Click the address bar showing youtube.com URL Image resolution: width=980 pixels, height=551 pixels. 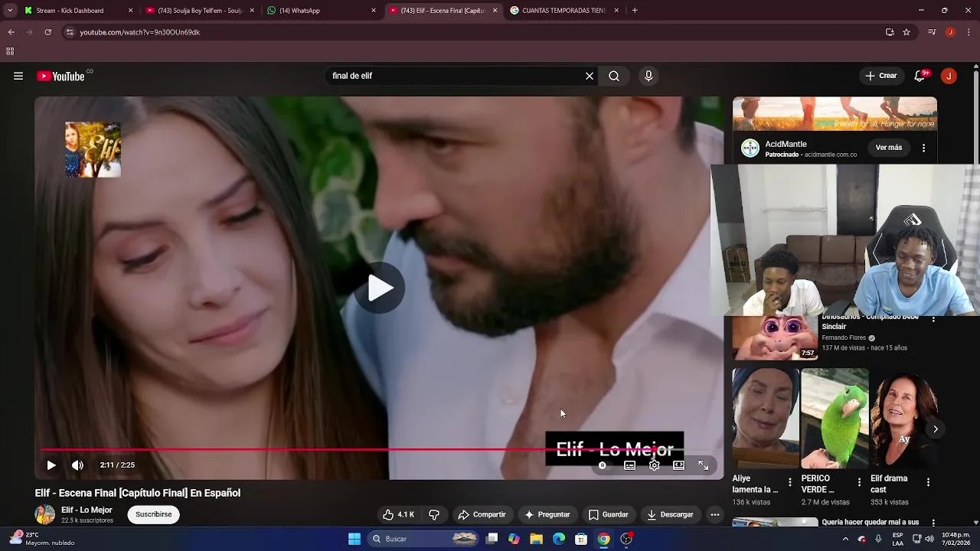[139, 32]
